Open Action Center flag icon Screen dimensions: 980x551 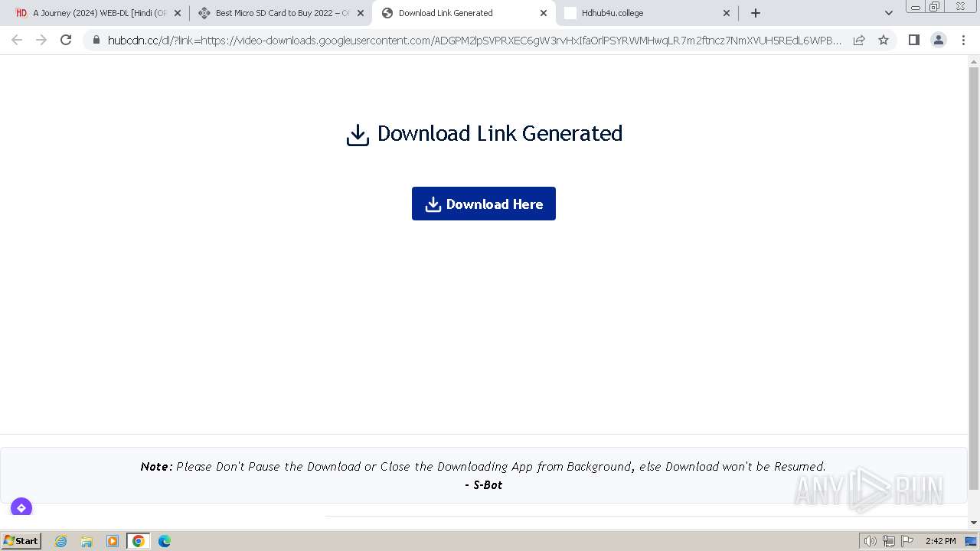coord(907,541)
